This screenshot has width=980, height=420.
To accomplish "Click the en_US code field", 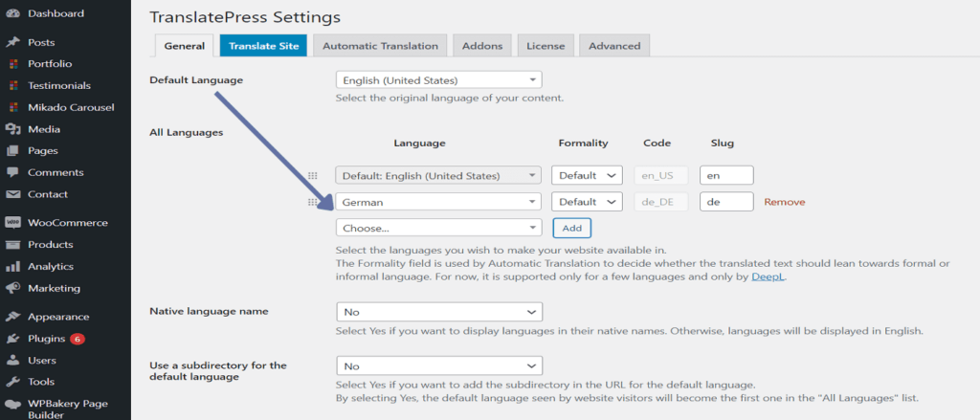I will (660, 176).
